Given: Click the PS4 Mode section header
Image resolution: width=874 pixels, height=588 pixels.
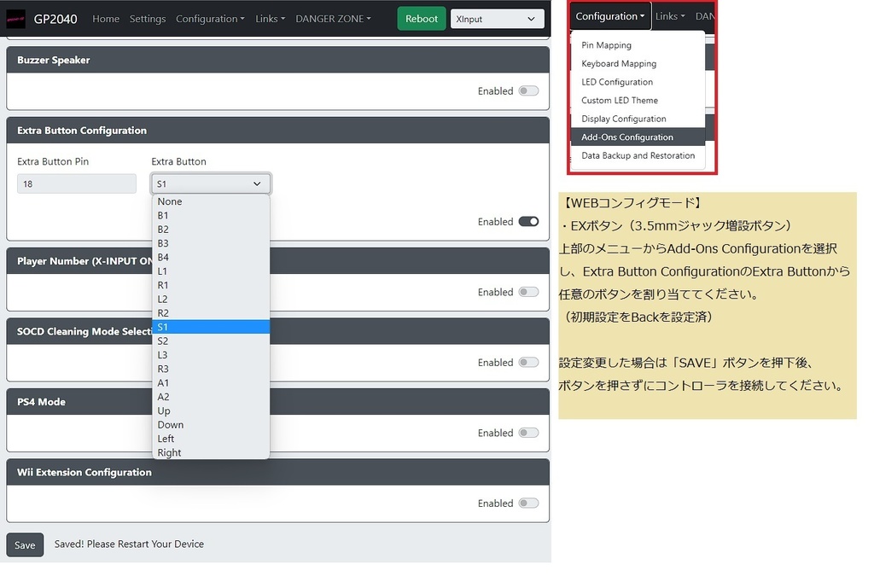Looking at the screenshot, I should (277, 402).
